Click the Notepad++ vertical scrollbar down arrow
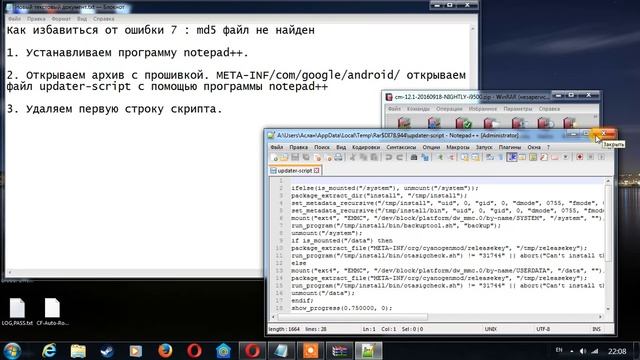 (608, 309)
